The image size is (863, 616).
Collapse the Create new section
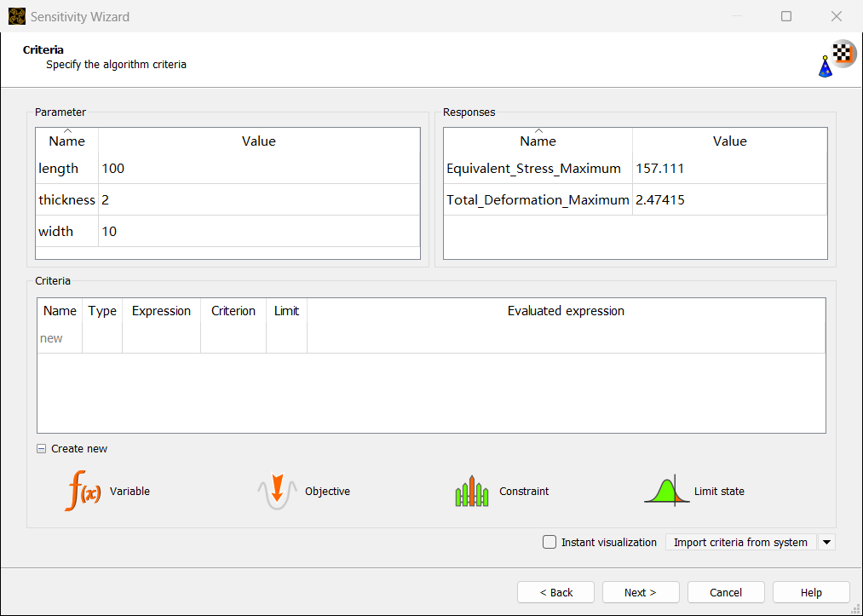coord(41,449)
